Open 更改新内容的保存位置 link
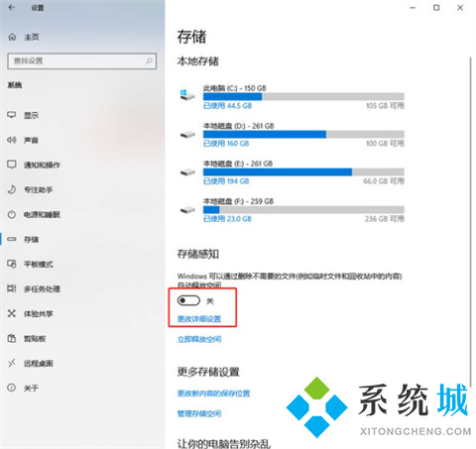The width and height of the screenshot is (476, 449). 213,393
